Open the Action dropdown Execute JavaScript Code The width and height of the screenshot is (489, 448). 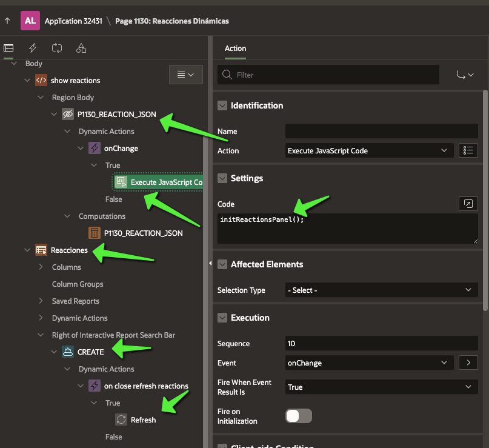(368, 150)
